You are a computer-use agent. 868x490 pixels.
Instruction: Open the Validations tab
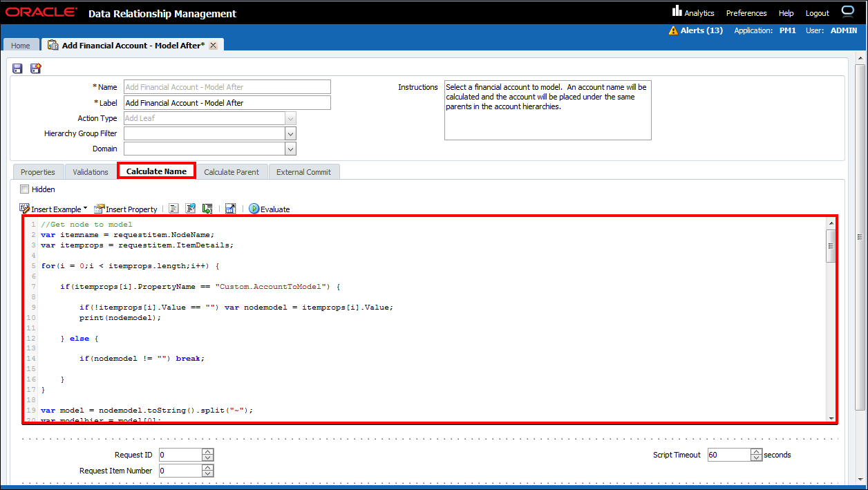(x=91, y=172)
